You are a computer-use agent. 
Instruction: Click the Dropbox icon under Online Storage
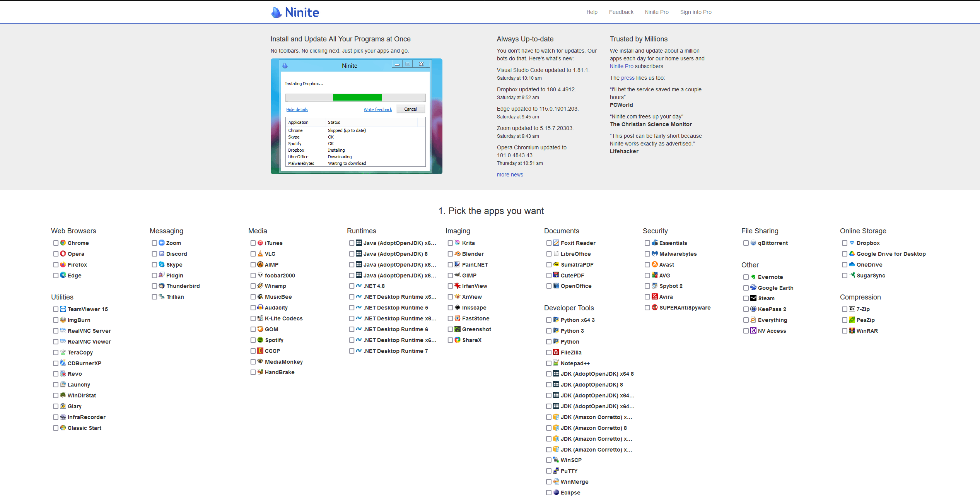tap(852, 243)
